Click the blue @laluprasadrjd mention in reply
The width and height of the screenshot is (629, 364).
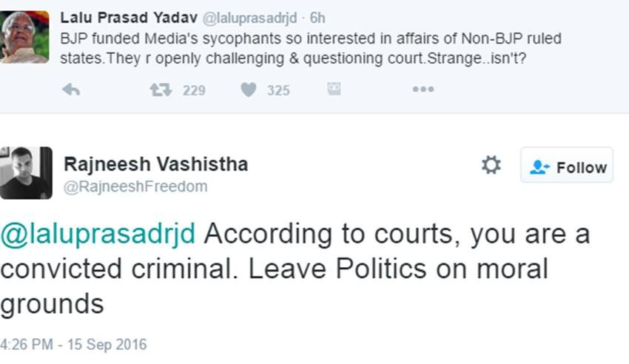click(98, 234)
